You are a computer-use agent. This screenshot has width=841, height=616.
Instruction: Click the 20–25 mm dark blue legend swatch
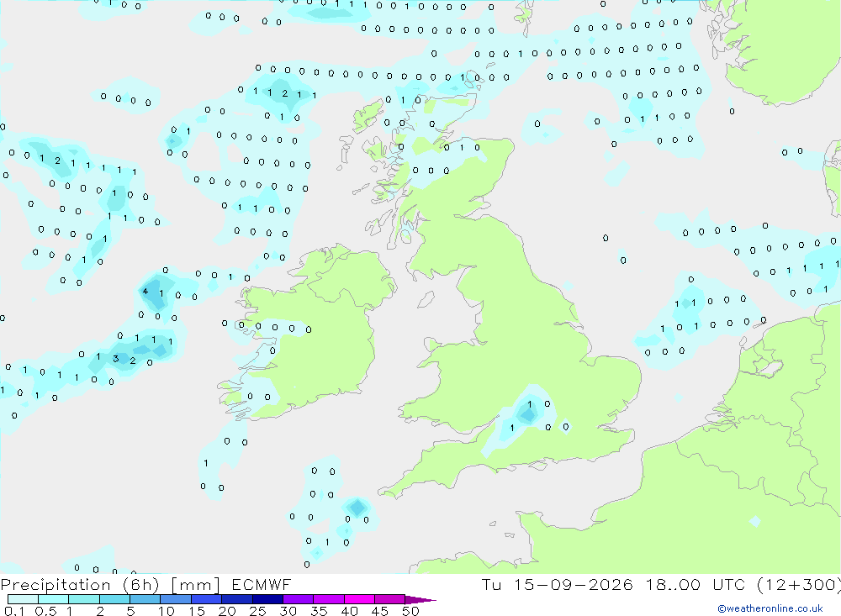pyautogui.click(x=237, y=599)
